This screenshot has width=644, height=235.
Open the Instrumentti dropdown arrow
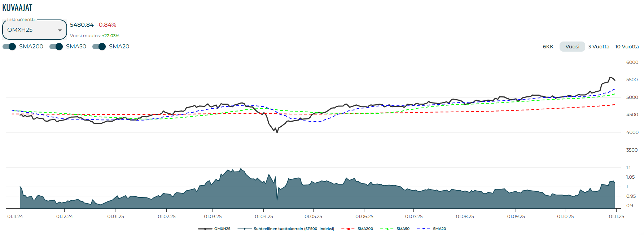[x=60, y=30]
